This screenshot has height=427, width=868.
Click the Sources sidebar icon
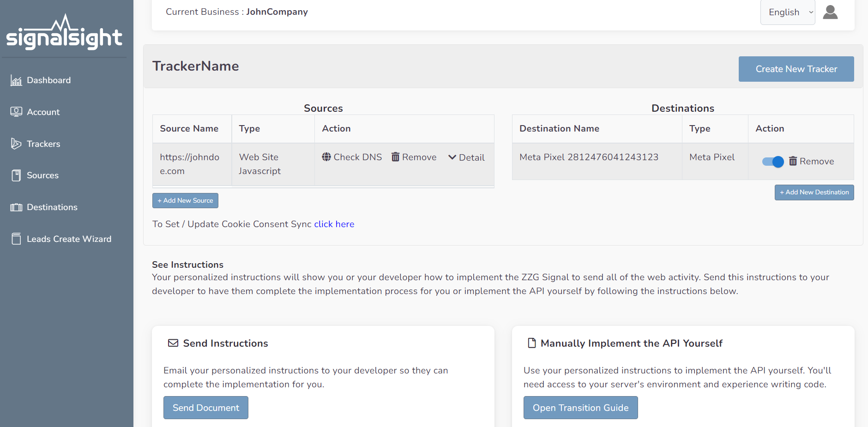click(16, 175)
